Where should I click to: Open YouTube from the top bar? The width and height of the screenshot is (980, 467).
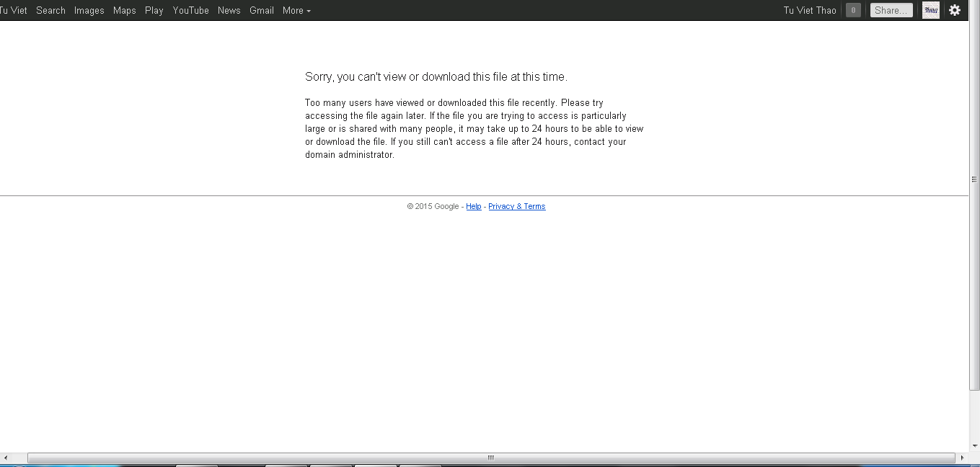(x=190, y=10)
